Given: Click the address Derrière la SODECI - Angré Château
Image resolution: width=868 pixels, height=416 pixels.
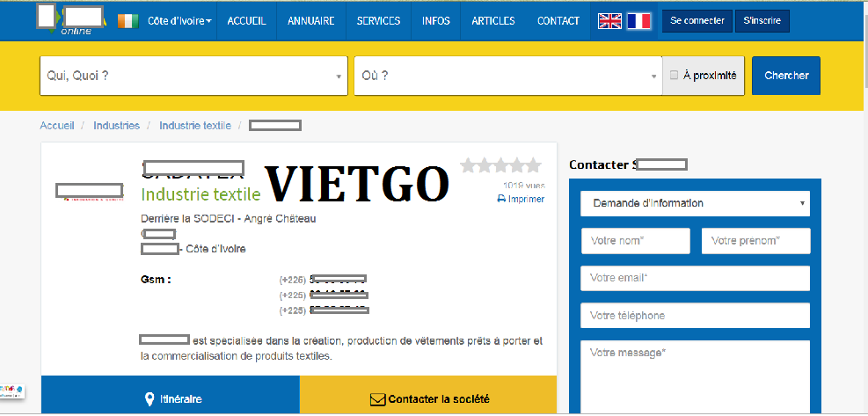Looking at the screenshot, I should pyautogui.click(x=229, y=219).
